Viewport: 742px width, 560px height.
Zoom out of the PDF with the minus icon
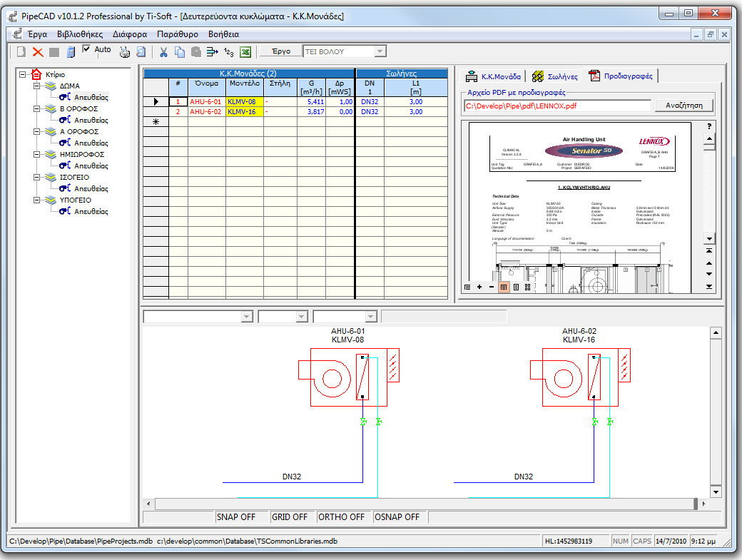point(491,287)
